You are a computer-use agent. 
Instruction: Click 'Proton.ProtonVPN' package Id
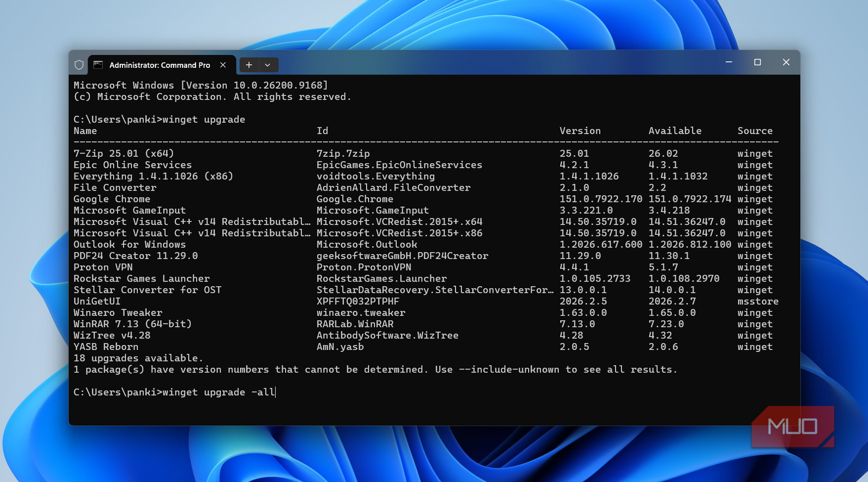tap(364, 267)
